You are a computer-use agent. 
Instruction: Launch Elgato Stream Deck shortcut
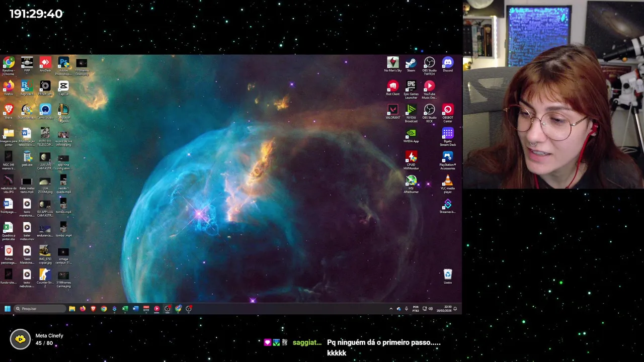coord(448,137)
